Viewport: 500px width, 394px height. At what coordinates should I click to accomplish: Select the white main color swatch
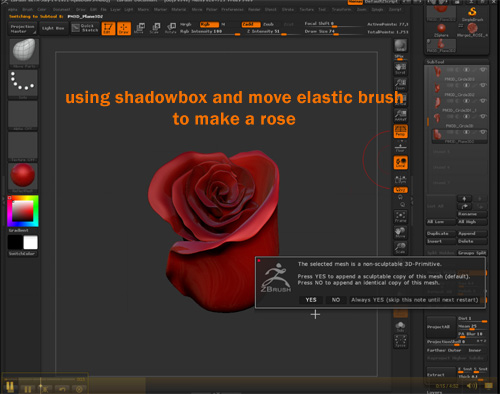tap(30, 242)
